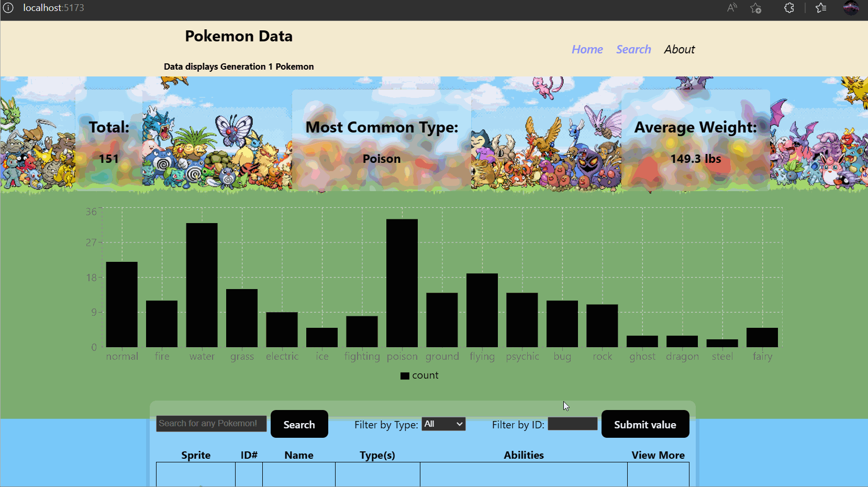Screen dimensions: 868x487
Task: Click the normal bar in chart
Action: pos(122,304)
